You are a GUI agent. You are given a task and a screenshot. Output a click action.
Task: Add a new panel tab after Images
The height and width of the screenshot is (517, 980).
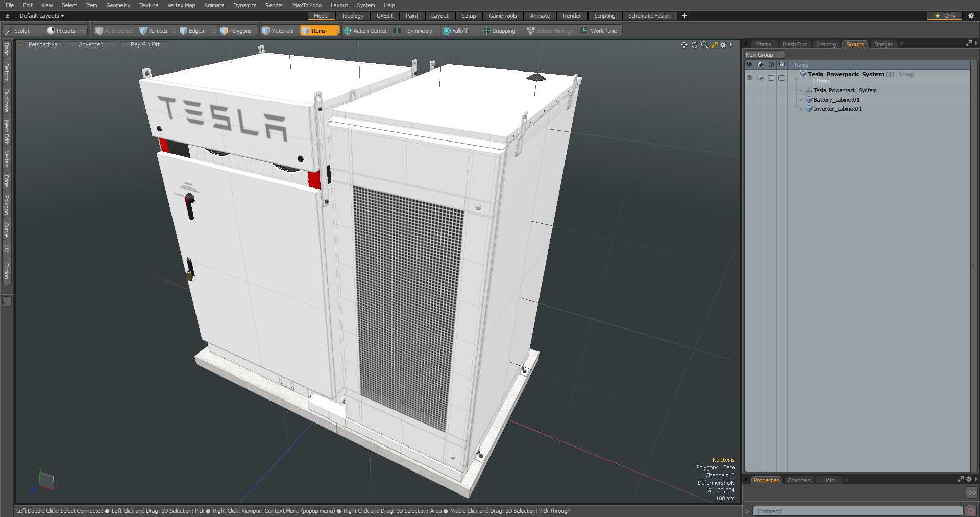pos(902,44)
